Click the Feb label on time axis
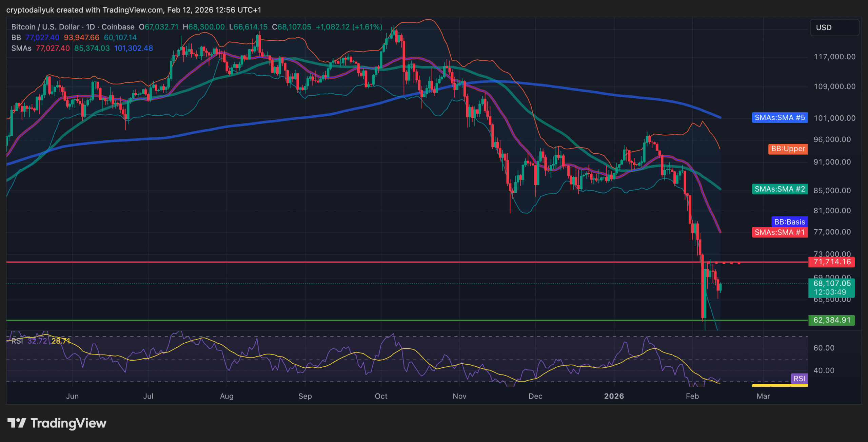The width and height of the screenshot is (868, 442). click(692, 396)
